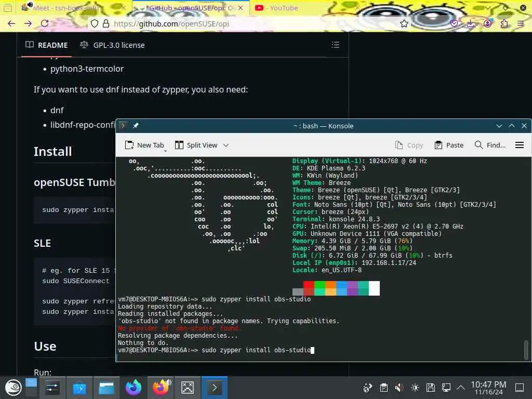This screenshot has width=532, height=399.
Task: Click the Use heading in README
Action: click(45, 346)
